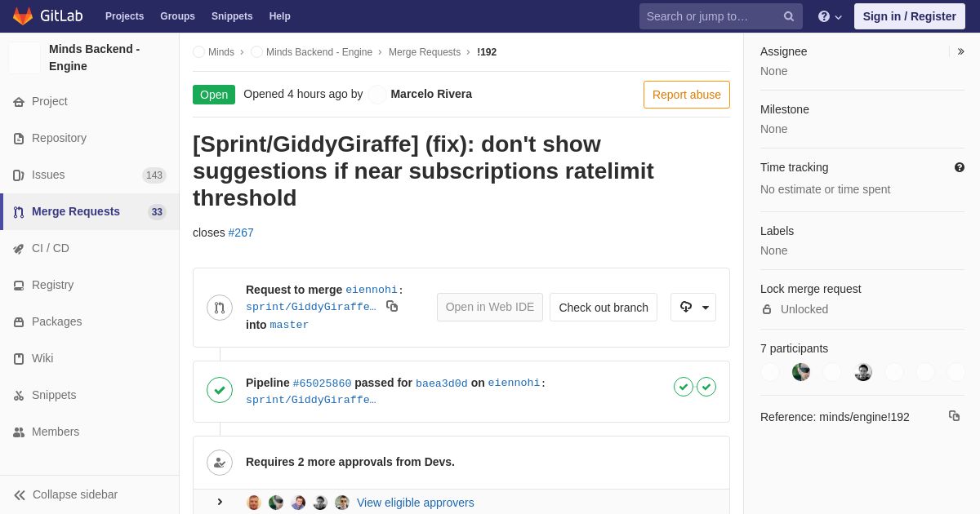Open the issue #267 link

click(x=241, y=233)
